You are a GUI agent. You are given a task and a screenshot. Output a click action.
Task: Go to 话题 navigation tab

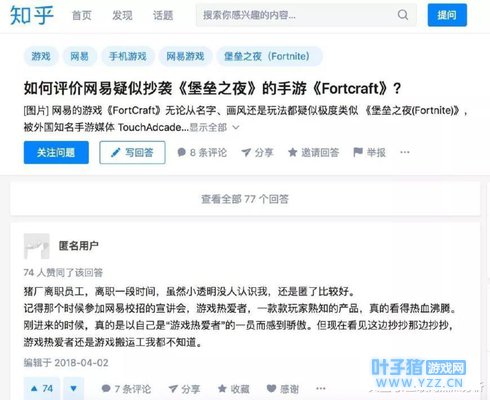(x=163, y=15)
